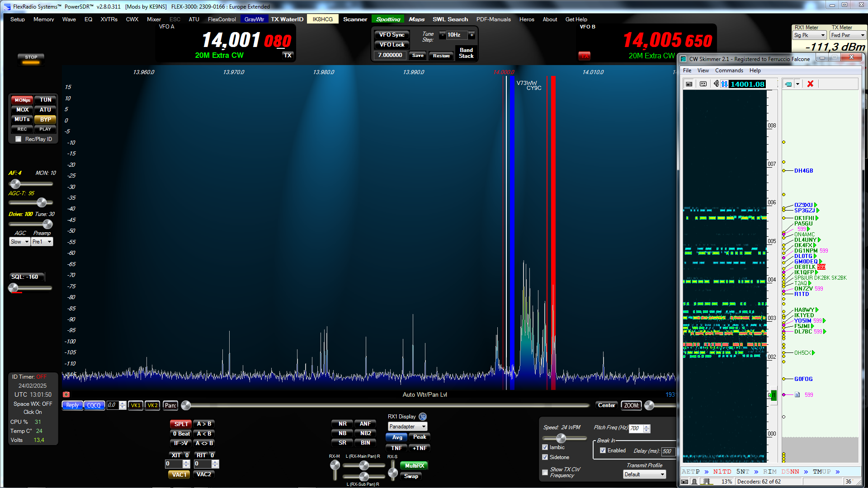
Task: Toggle the NR noise reduction button
Action: click(x=343, y=424)
